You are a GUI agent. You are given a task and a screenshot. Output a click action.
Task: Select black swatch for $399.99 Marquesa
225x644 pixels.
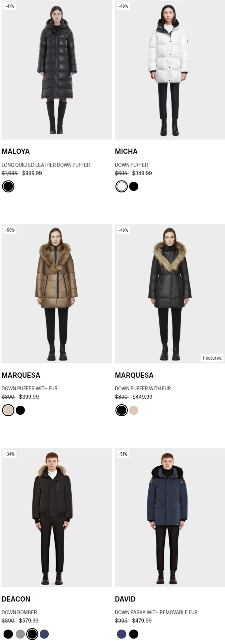pyautogui.click(x=20, y=410)
